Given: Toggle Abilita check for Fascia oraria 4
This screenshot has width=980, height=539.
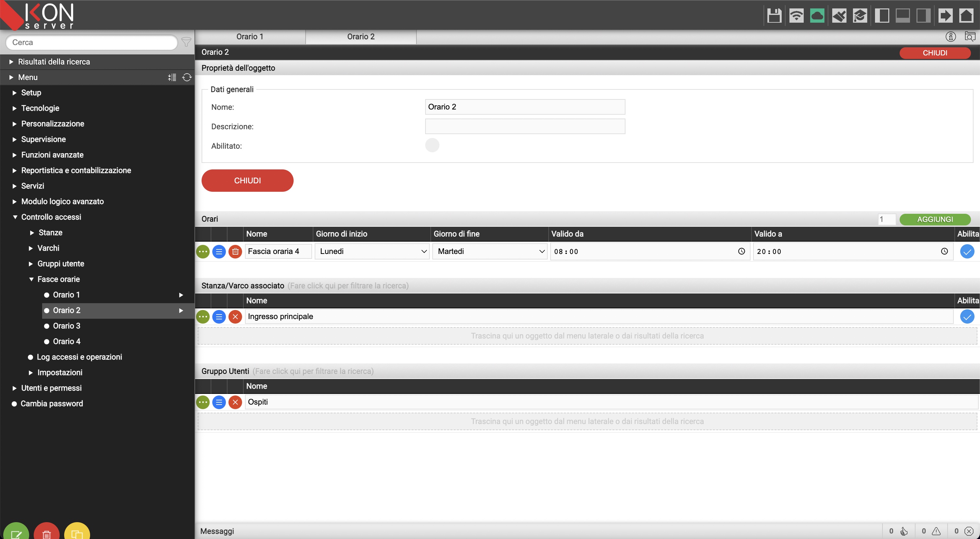Looking at the screenshot, I should [x=967, y=251].
